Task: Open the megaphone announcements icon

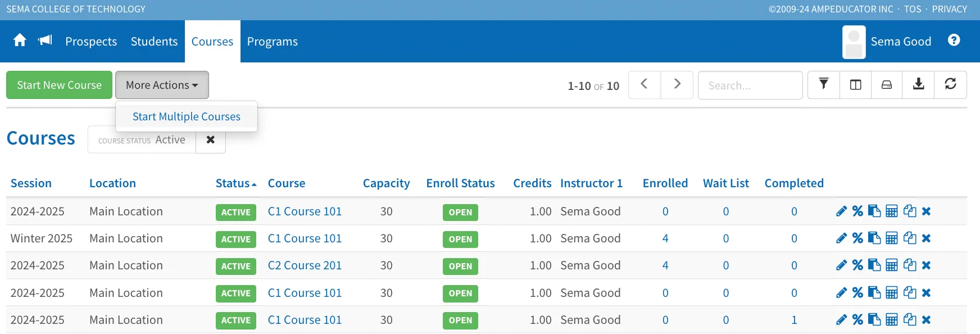Action: point(45,40)
